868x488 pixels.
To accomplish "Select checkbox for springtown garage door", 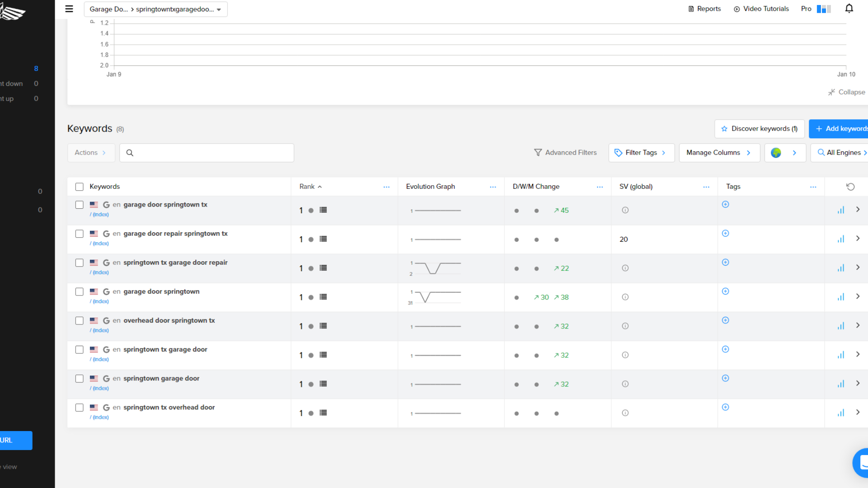I will pos(80,378).
